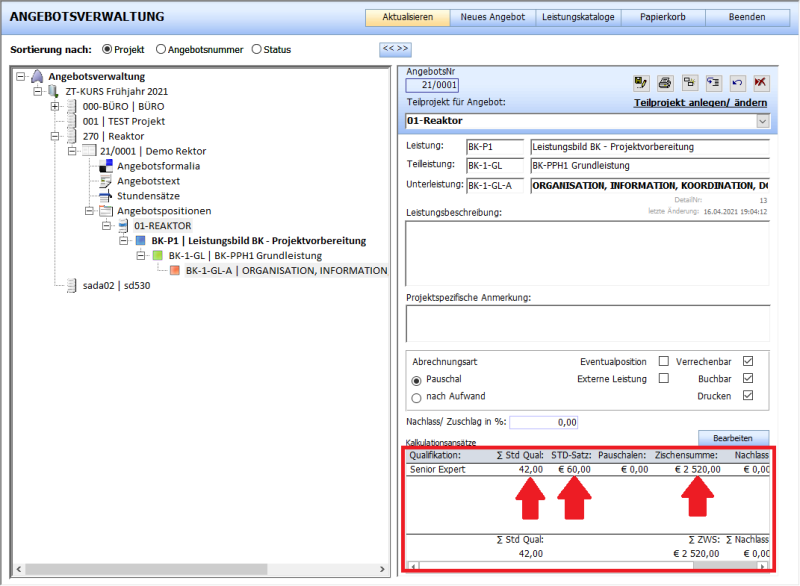Screen dimensions: 800x586
Task: Uncheck the Buchbar checkbox
Action: [x=748, y=378]
